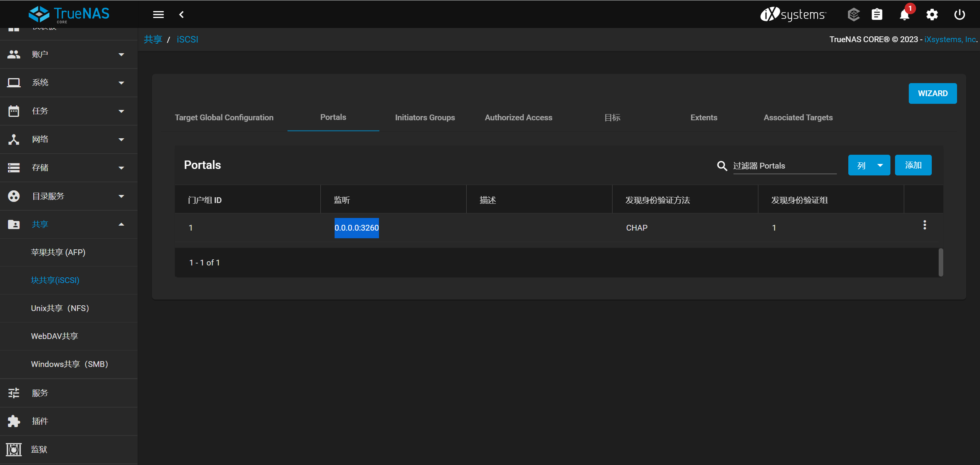Image resolution: width=980 pixels, height=465 pixels.
Task: Click the 过滤器 Portals filter field
Action: click(784, 166)
